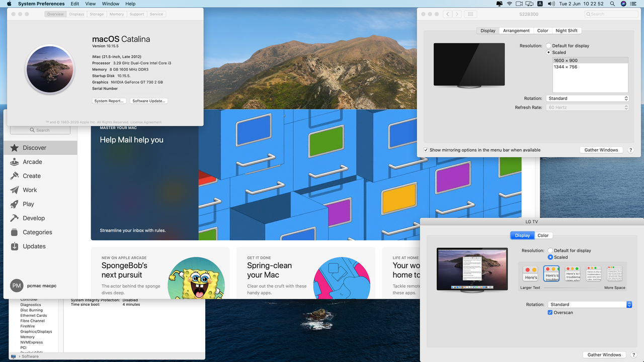This screenshot has height=362, width=644.
Task: Open Spotlight search from menu bar
Action: coord(612,4)
